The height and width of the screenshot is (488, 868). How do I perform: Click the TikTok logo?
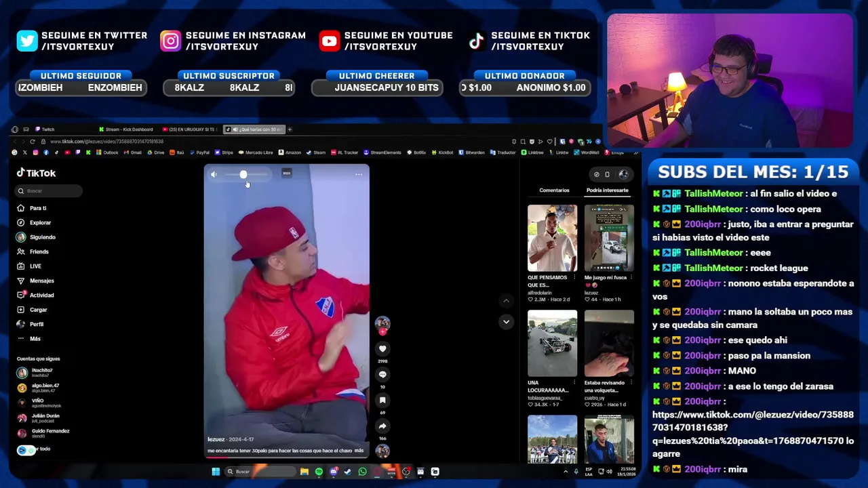coord(37,173)
